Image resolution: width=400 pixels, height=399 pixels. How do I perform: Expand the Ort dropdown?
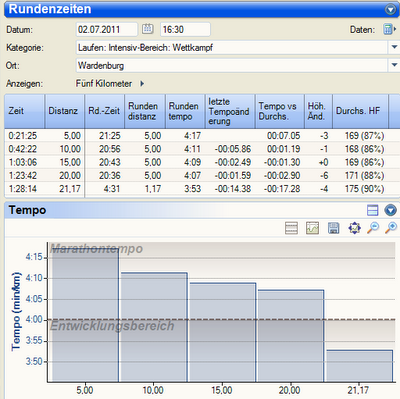tap(394, 65)
